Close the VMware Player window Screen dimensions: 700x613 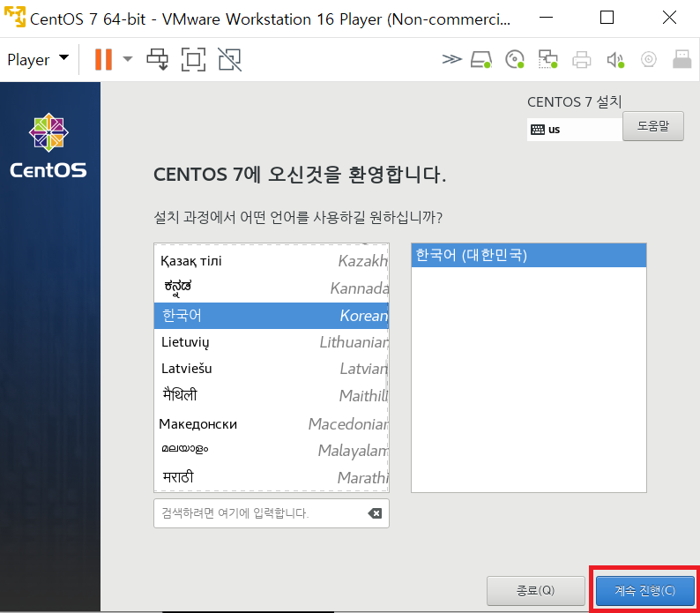[x=669, y=18]
